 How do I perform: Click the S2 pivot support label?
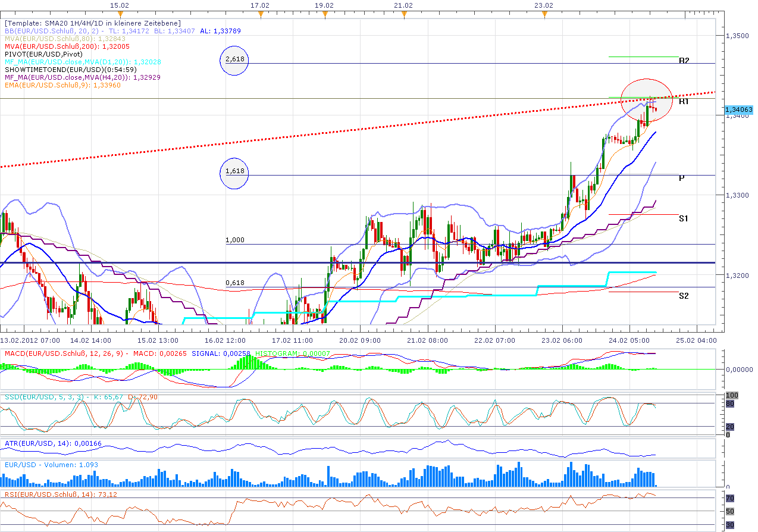click(x=684, y=296)
